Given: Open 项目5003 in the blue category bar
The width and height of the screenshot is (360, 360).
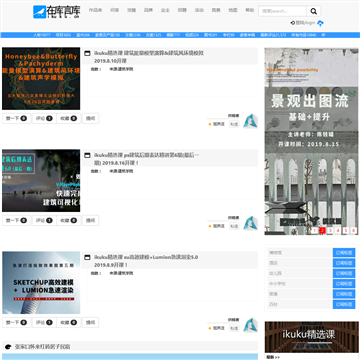Looking at the screenshot, I should [63, 35].
